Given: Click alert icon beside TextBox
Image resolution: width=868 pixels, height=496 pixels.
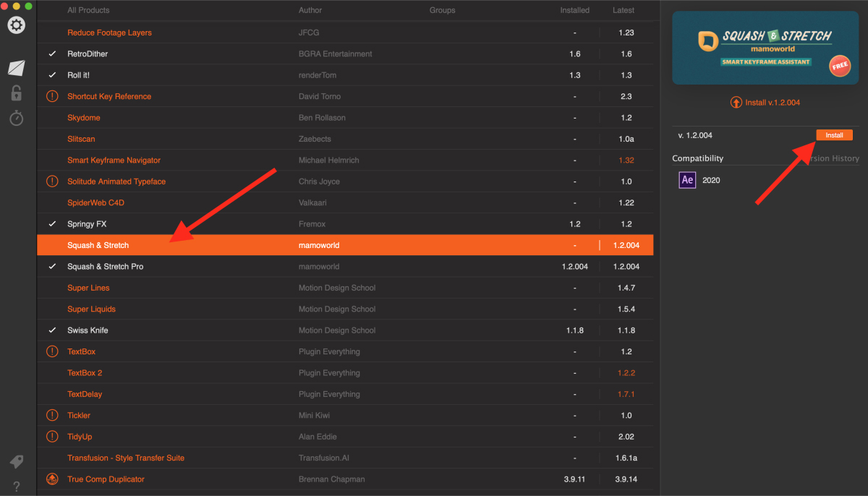Looking at the screenshot, I should 52,351.
